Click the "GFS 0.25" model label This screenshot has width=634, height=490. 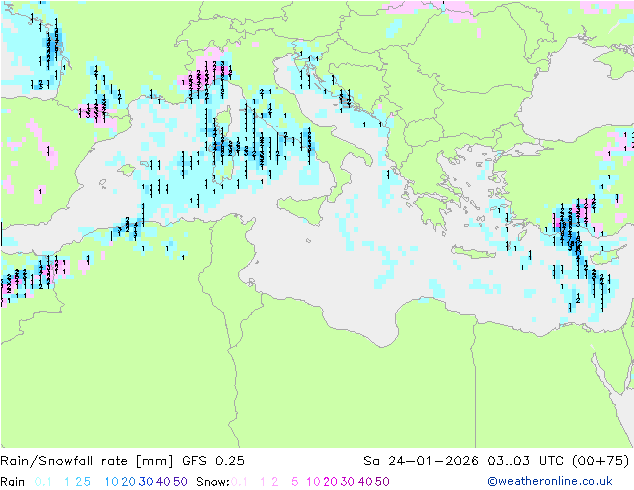point(213,461)
